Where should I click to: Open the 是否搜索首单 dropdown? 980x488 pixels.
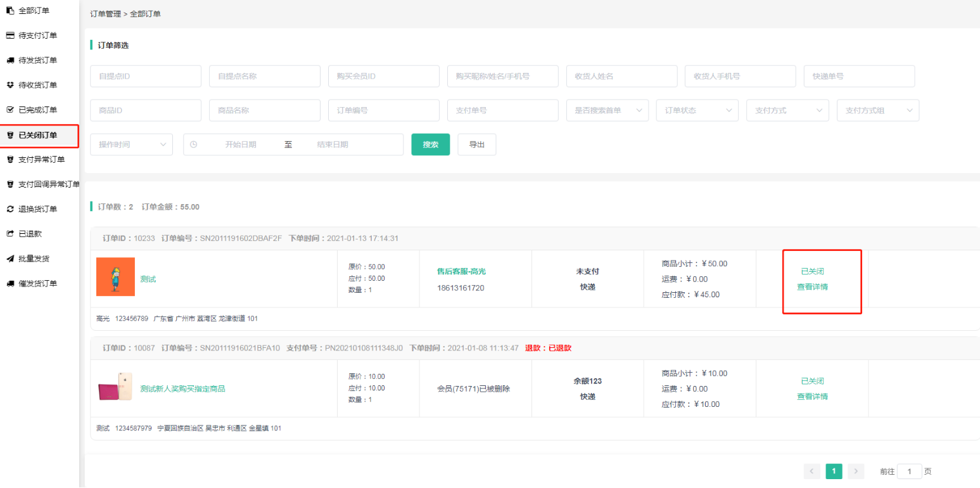(x=607, y=110)
